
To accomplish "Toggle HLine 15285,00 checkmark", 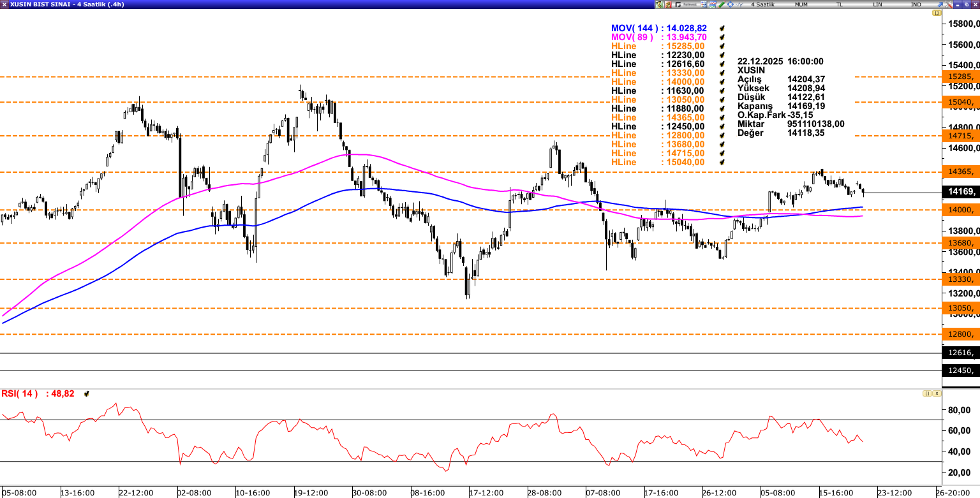I will click(x=722, y=47).
